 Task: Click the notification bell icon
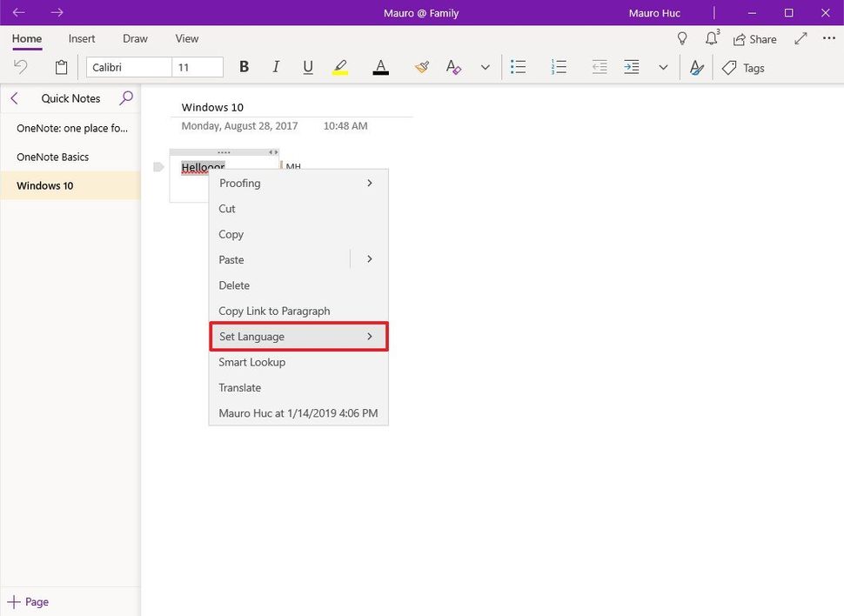click(x=712, y=38)
